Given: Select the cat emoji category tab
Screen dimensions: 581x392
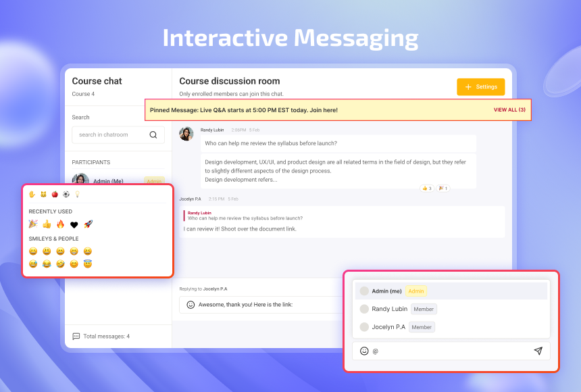Looking at the screenshot, I should pos(43,194).
